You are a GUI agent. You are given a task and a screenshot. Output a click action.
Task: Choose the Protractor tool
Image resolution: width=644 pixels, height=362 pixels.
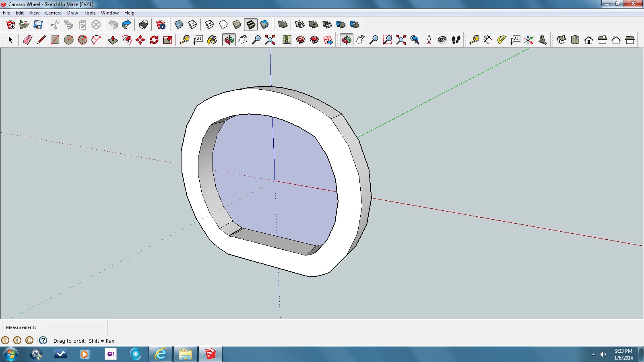click(x=502, y=40)
